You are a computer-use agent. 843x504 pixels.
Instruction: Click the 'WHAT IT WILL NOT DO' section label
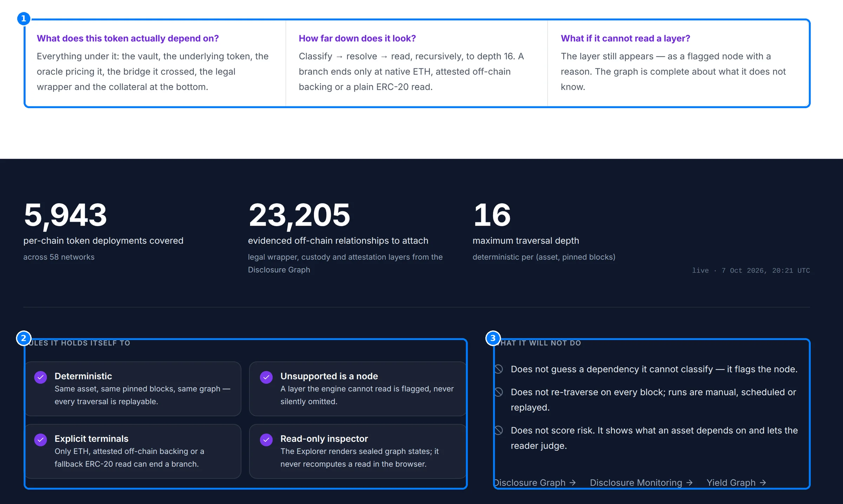tap(537, 343)
